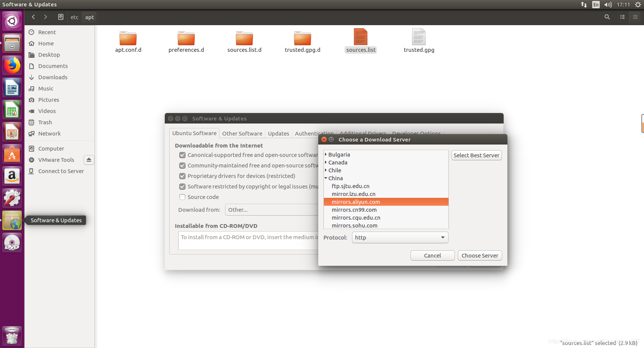644x348 pixels.
Task: Switch file manager to list view
Action: click(622, 17)
